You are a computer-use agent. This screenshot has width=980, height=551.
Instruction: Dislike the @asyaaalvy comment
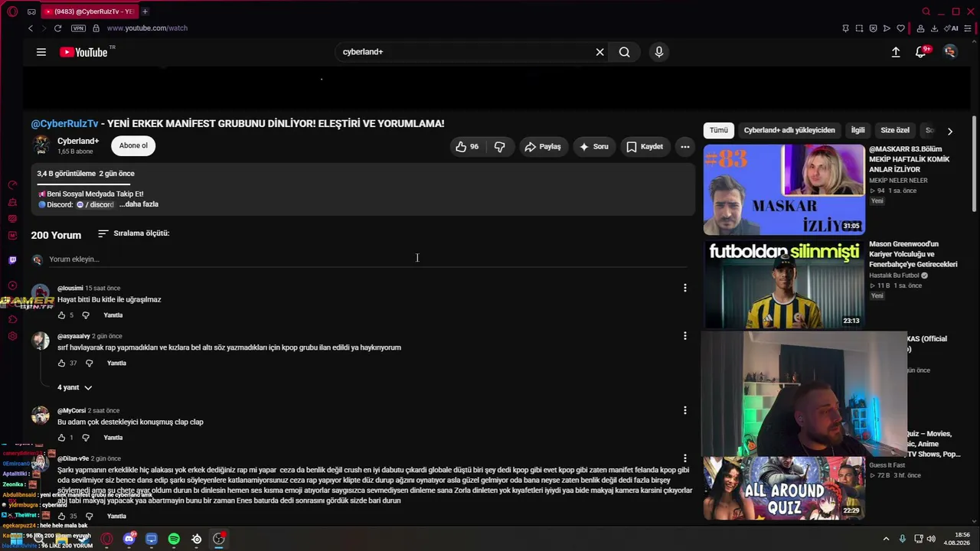(89, 364)
